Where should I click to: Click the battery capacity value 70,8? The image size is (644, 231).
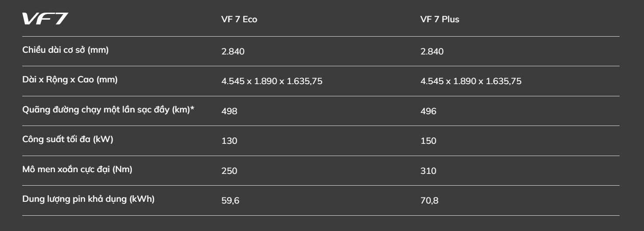[429, 201]
